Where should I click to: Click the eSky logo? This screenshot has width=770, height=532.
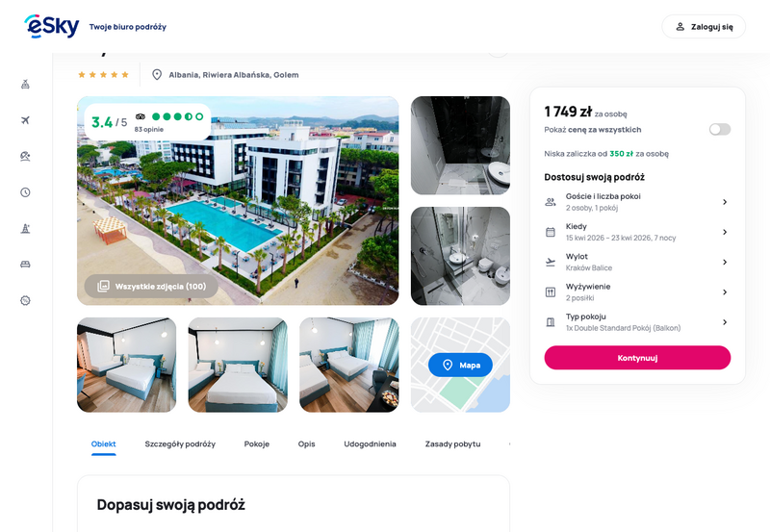52,26
